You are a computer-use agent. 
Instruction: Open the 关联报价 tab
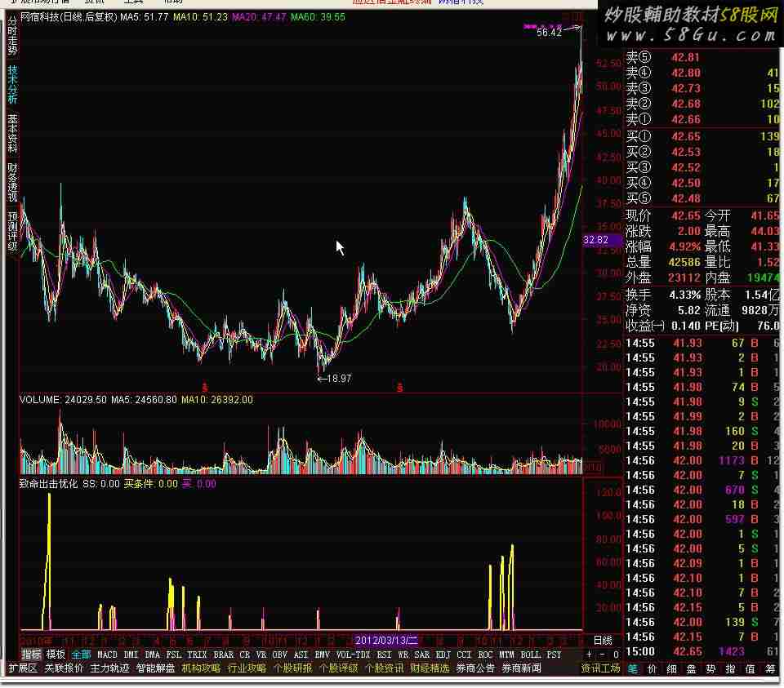(64, 668)
